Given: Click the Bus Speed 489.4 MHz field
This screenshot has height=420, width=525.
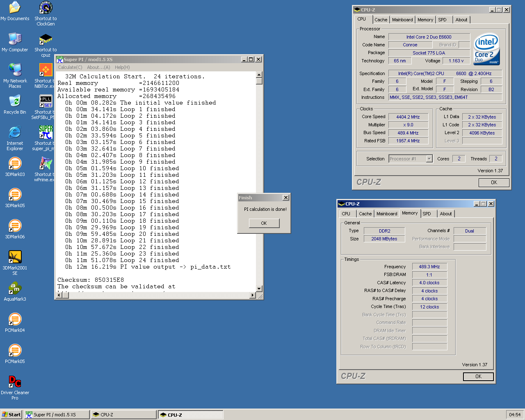Looking at the screenshot, I should tap(408, 133).
